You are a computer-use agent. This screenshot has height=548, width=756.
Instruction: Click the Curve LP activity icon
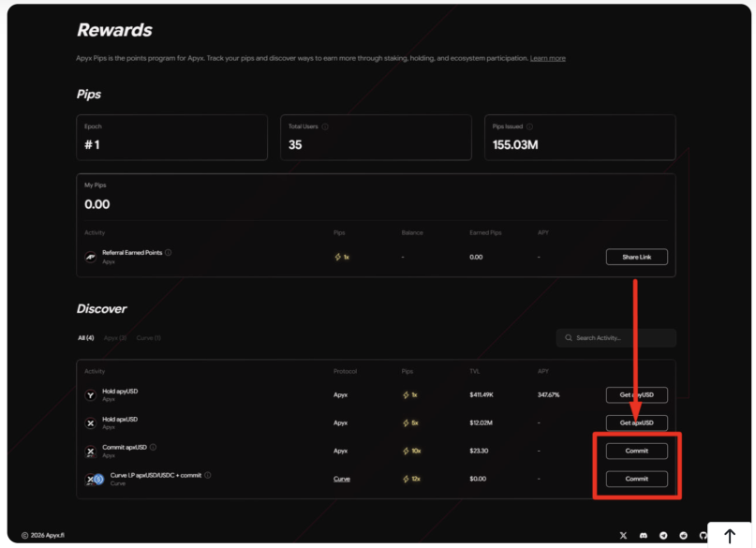click(93, 479)
